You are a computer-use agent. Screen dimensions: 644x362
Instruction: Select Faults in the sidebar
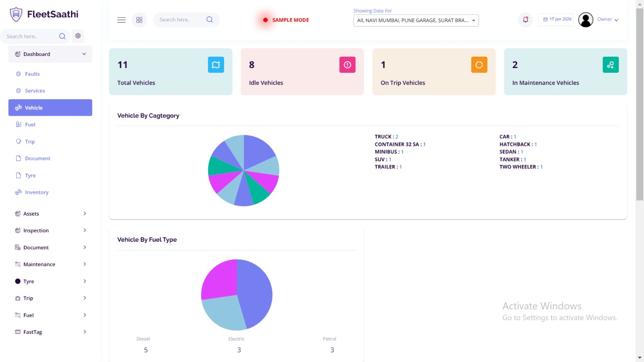coord(32,74)
